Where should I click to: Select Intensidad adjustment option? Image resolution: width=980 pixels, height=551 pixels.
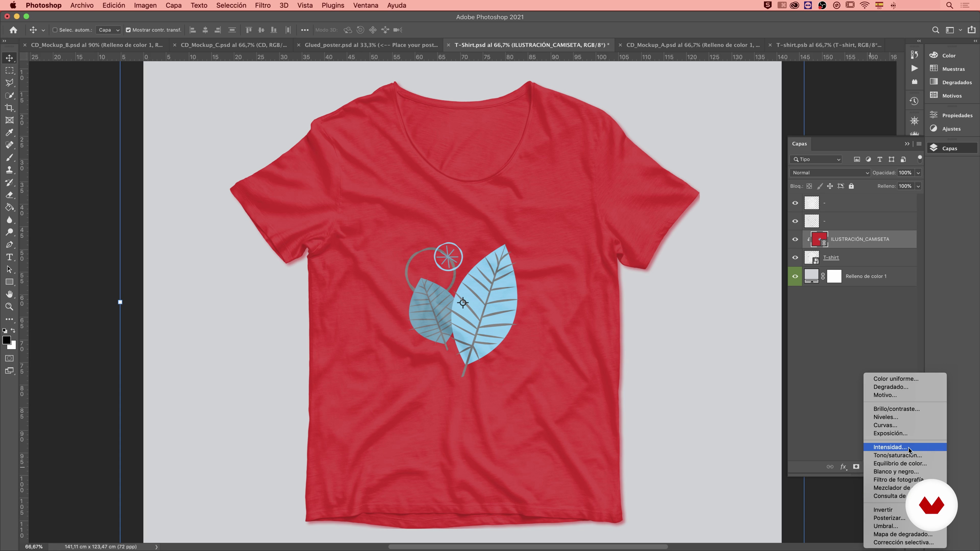[x=890, y=447]
